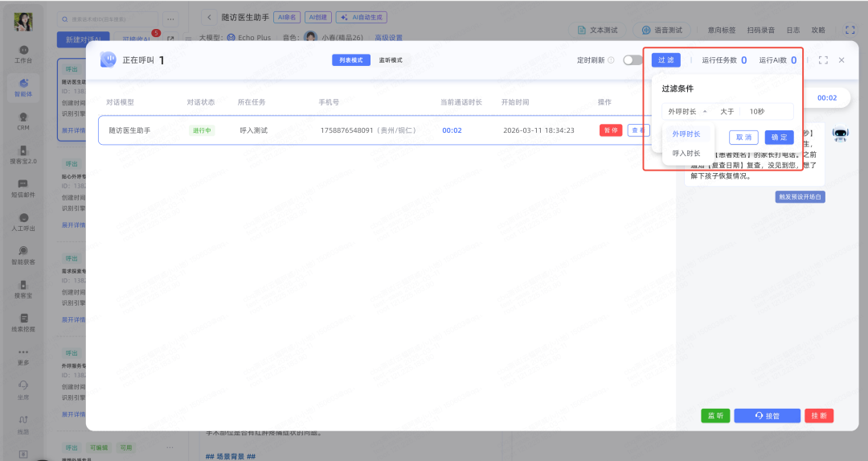
Task: Click the robot avatar in the chat panel
Action: (841, 135)
